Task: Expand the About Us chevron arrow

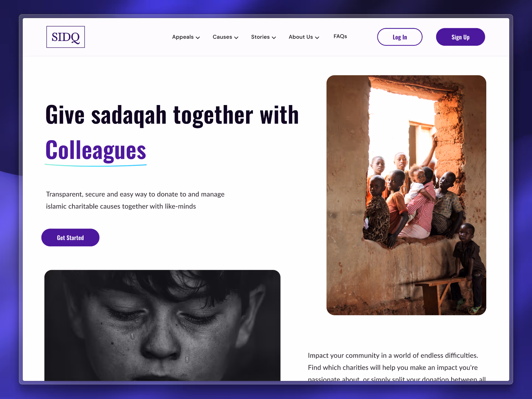Action: click(x=317, y=38)
